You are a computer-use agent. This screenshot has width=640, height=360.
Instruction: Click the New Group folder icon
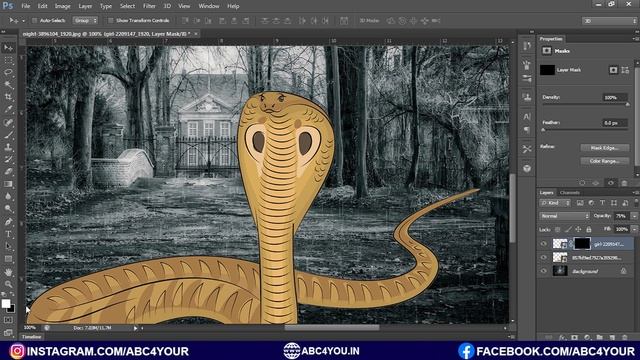(599, 338)
